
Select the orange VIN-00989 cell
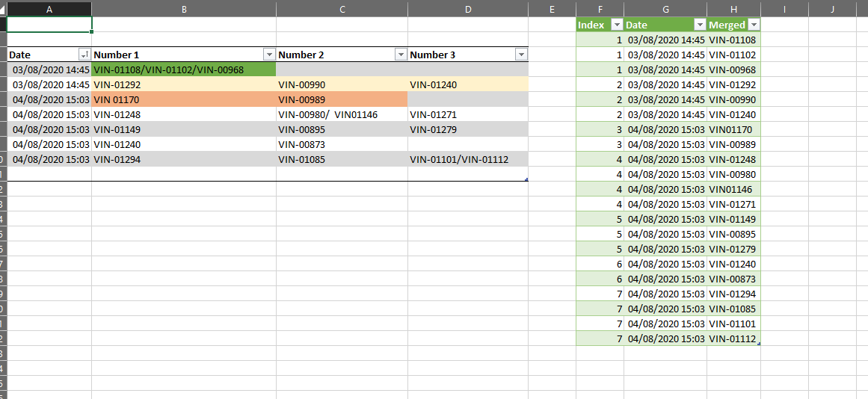342,99
